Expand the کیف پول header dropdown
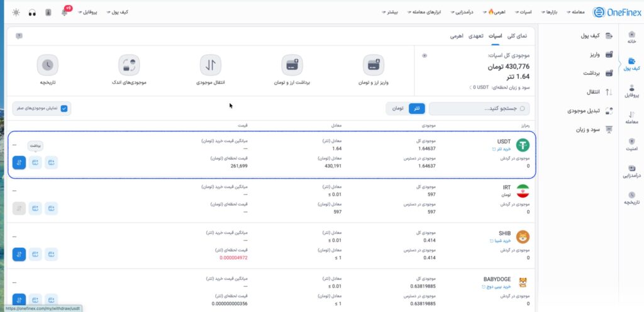 point(117,13)
